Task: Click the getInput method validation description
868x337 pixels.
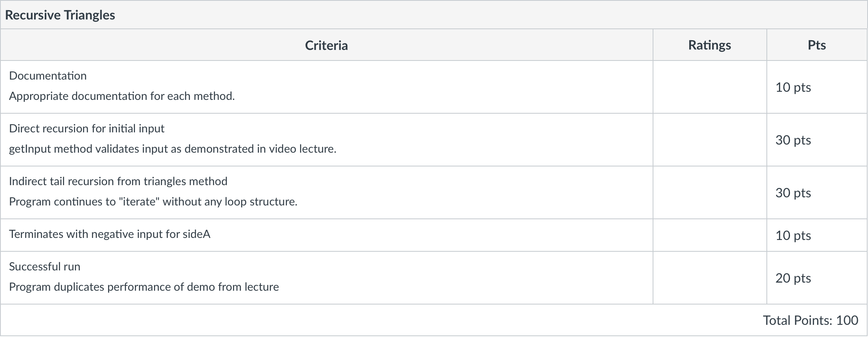Action: point(173,149)
